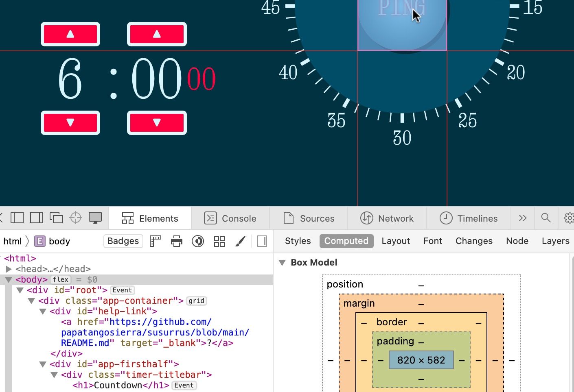Increase minutes with up arrow above 6
Image resolution: width=574 pixels, height=392 pixels.
(x=70, y=34)
